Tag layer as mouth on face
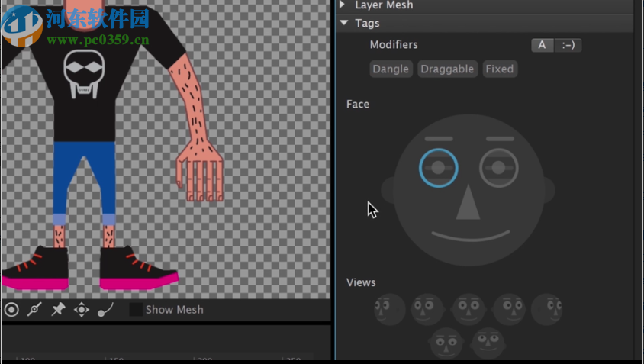Screen dimensions: 644x364 (471, 236)
